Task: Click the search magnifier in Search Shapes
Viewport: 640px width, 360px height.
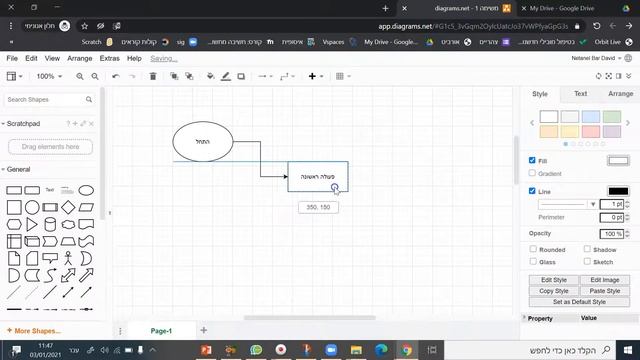Action: 89,100
